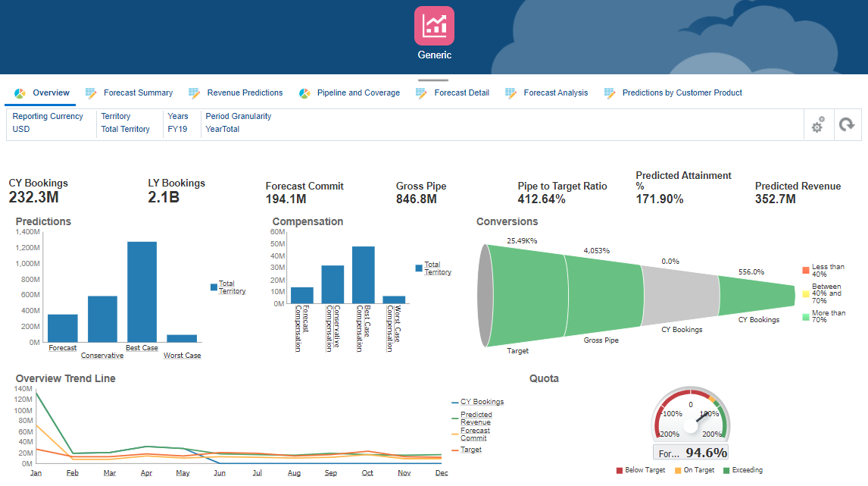
Task: Click the On Target legend swatch
Action: (x=678, y=471)
